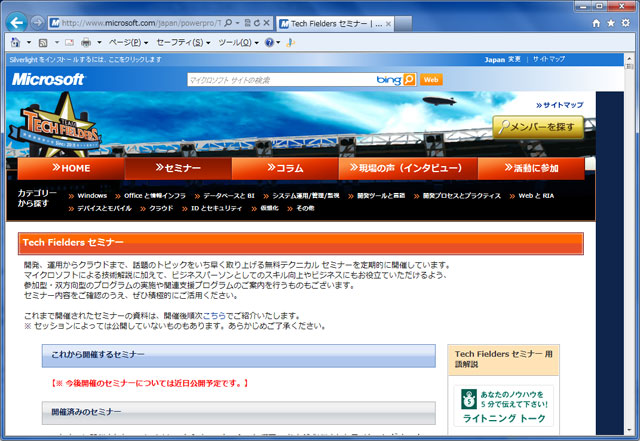Expand the Print options dropdown arrow
Screen dimensions: 640x441
(99, 42)
